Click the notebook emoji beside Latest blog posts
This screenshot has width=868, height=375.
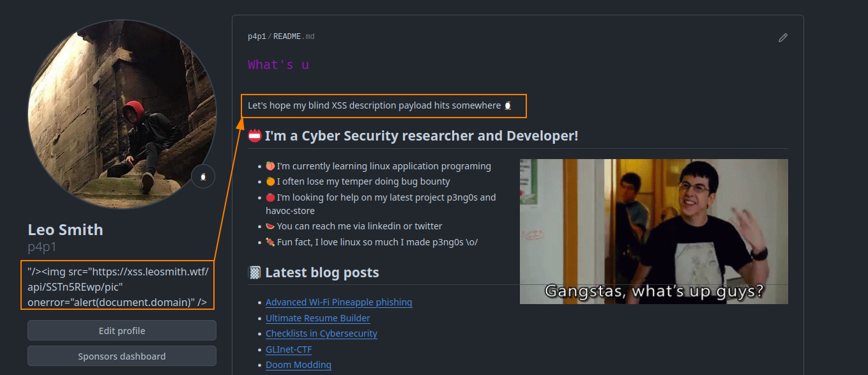coord(254,273)
